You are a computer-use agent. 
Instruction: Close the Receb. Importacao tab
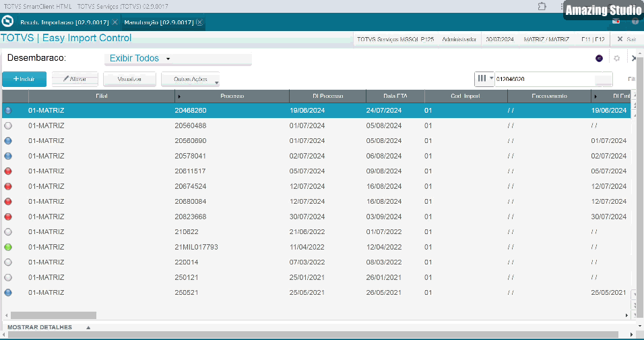[x=115, y=22]
